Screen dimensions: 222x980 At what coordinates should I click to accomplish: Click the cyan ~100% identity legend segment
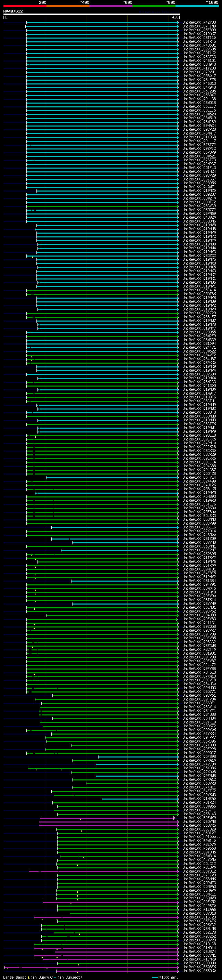coord(197,6)
